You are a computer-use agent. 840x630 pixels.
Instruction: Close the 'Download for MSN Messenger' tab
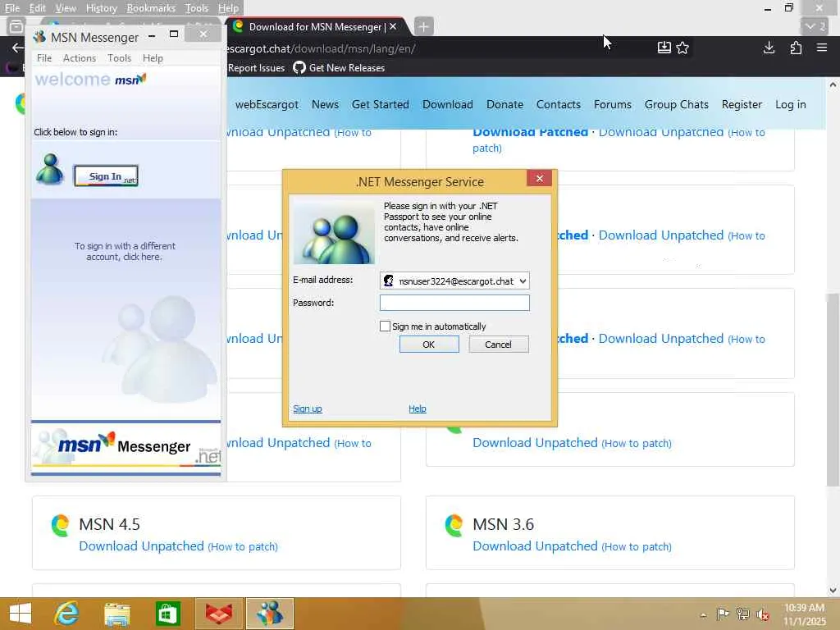coord(393,26)
